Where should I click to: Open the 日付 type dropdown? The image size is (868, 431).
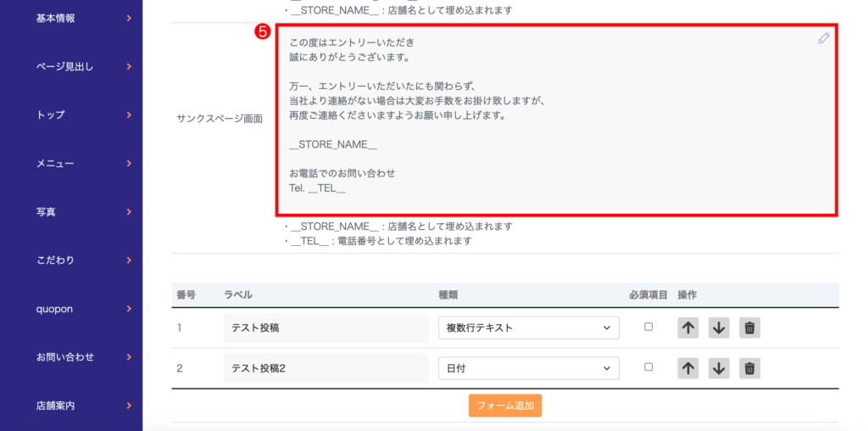click(x=528, y=368)
